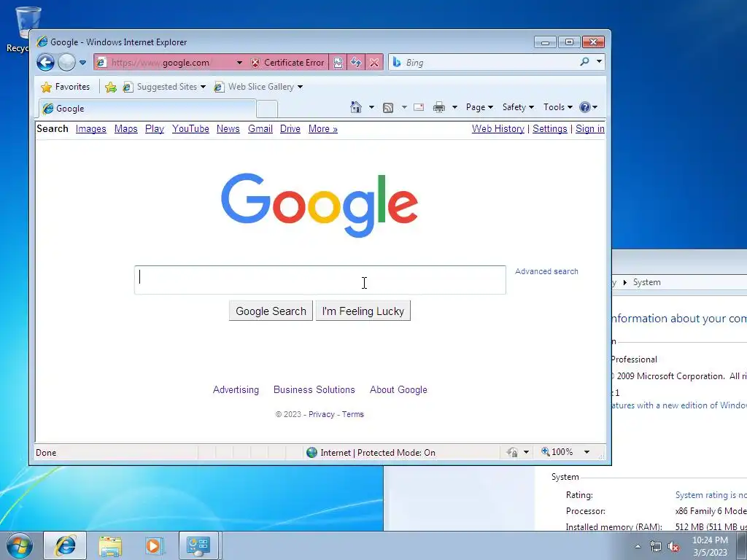Open the Terms link
The width and height of the screenshot is (747, 560).
click(x=352, y=414)
